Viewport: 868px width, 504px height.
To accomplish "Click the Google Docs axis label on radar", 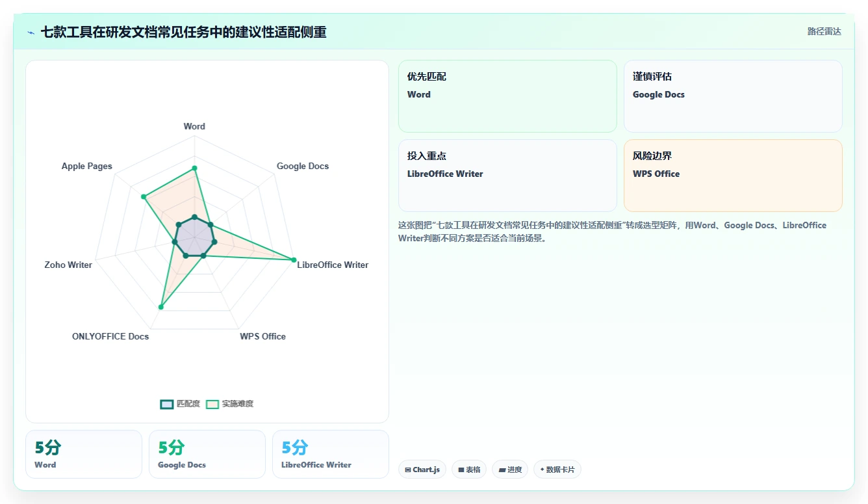I will click(303, 166).
